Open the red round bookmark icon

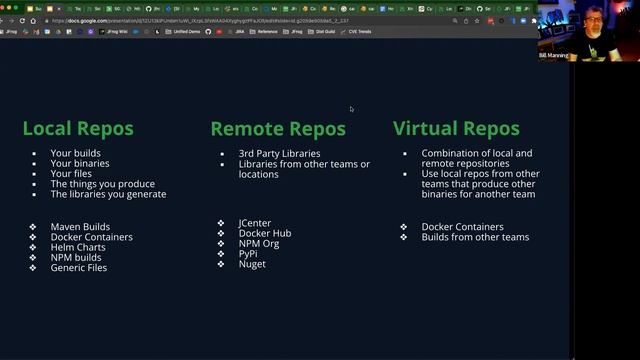[x=219, y=31]
